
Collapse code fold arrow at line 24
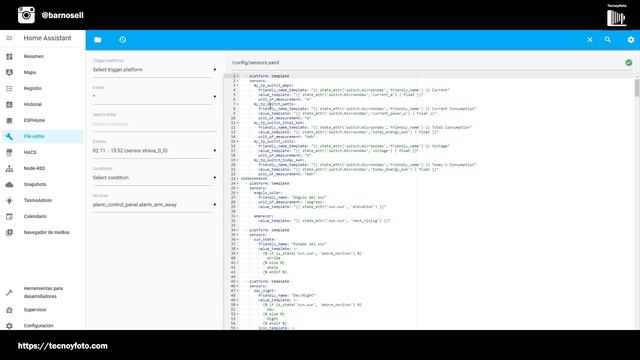(238, 183)
